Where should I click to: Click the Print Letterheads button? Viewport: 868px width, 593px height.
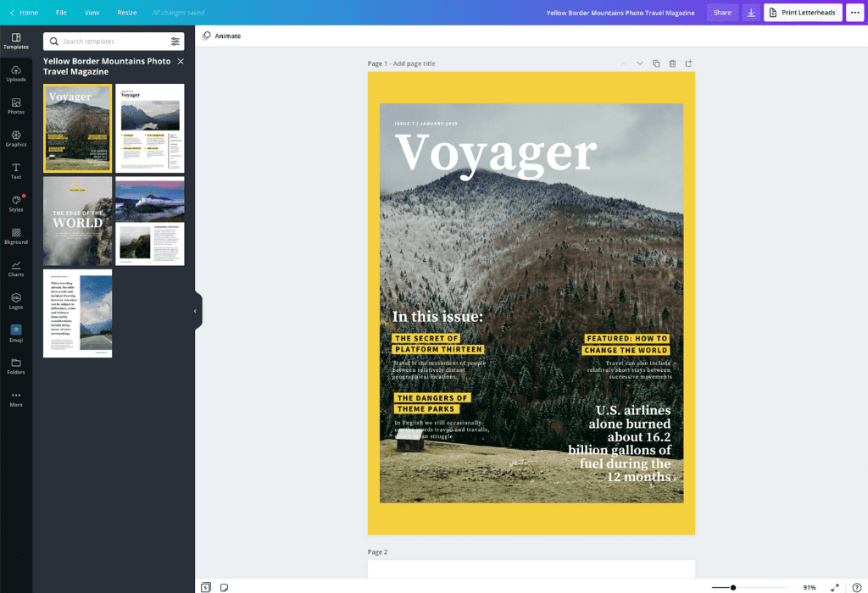click(x=802, y=13)
